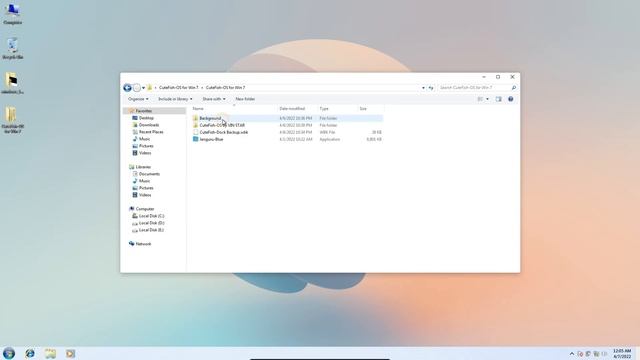This screenshot has width=640, height=360.
Task: Open Local Disk (C:)
Action: pos(151,216)
